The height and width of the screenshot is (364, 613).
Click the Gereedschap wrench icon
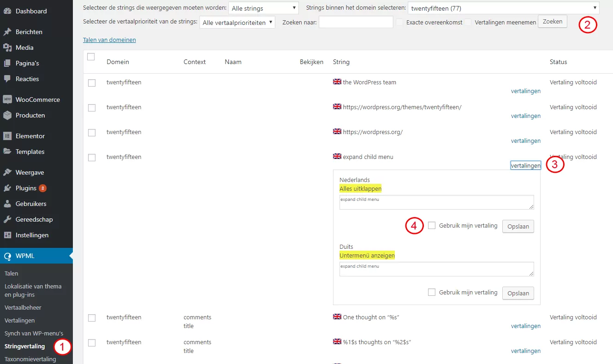[x=7, y=219]
